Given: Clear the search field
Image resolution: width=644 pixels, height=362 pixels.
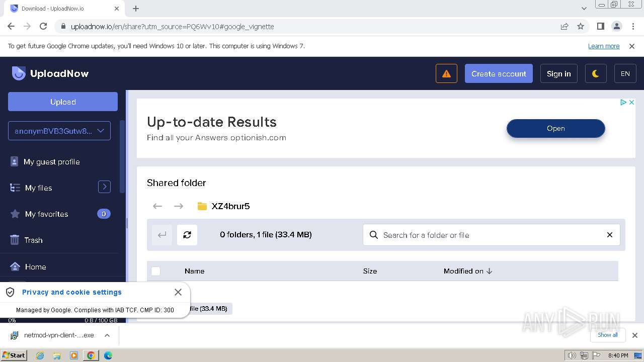Looking at the screenshot, I should coord(610,235).
